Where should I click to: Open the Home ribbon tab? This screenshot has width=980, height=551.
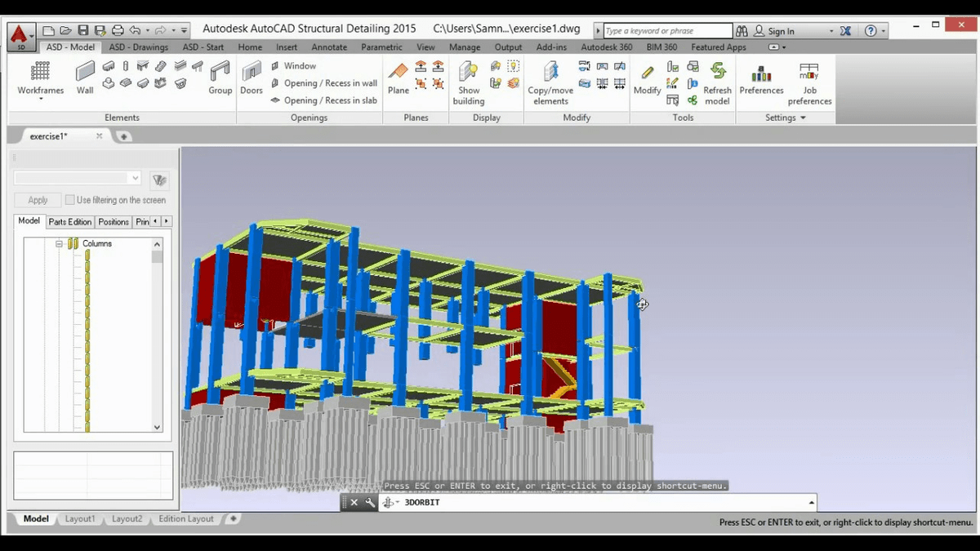pos(250,47)
